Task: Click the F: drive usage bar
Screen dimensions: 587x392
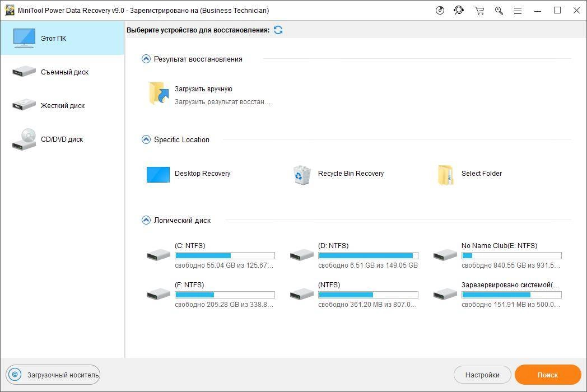Action: [x=225, y=295]
